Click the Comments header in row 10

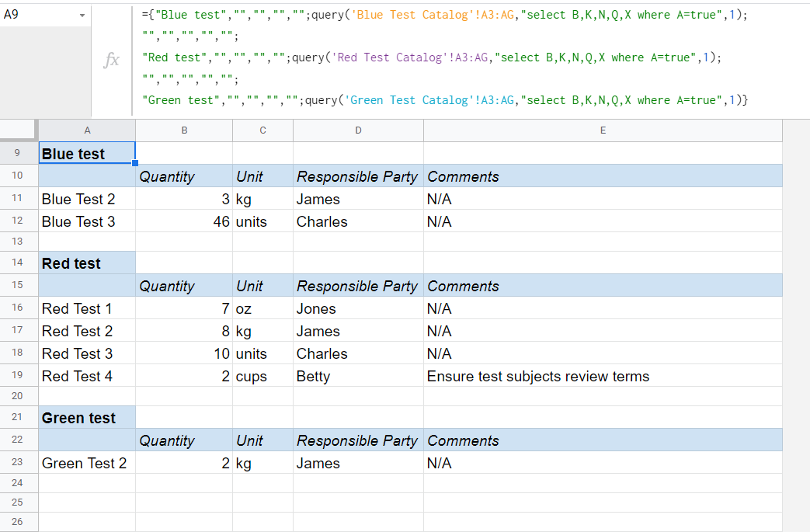point(603,176)
